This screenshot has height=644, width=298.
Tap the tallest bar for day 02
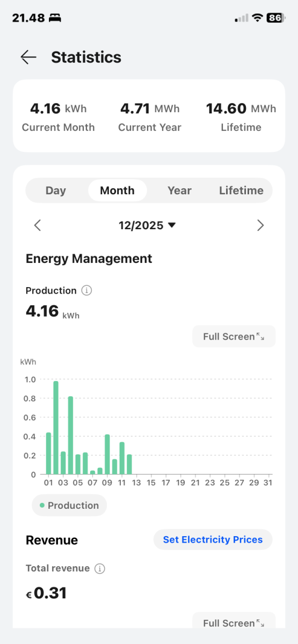click(56, 428)
